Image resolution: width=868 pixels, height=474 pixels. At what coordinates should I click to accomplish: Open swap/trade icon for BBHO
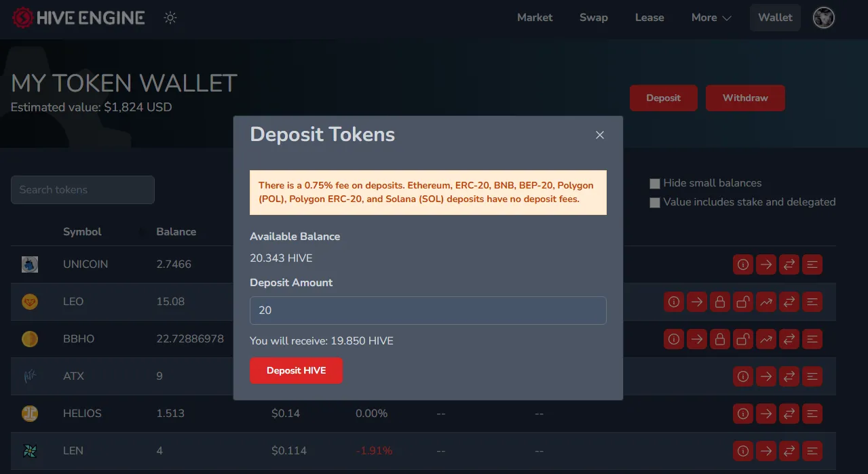pyautogui.click(x=789, y=339)
